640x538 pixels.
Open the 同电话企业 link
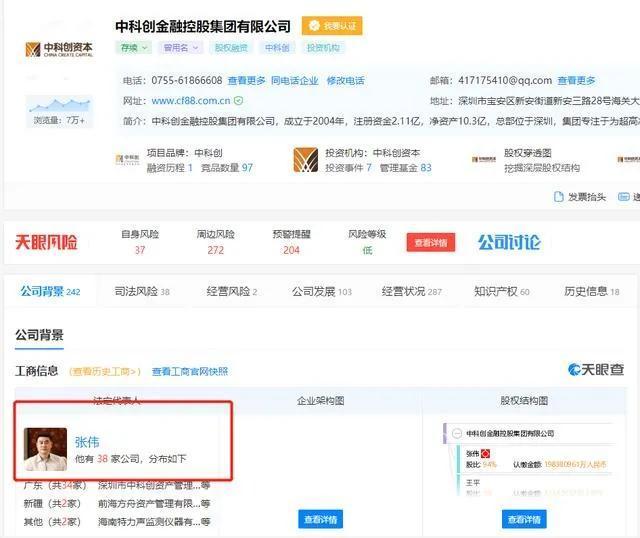[x=295, y=81]
